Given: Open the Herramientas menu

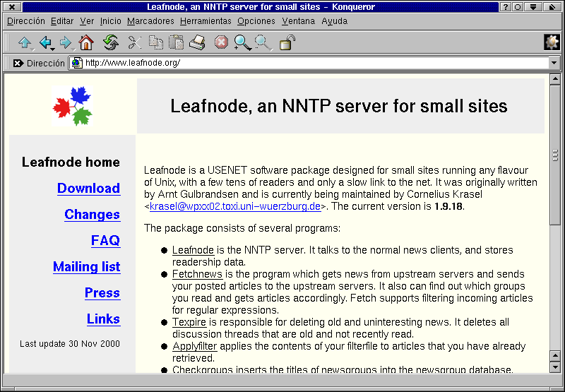Looking at the screenshot, I should pos(206,21).
